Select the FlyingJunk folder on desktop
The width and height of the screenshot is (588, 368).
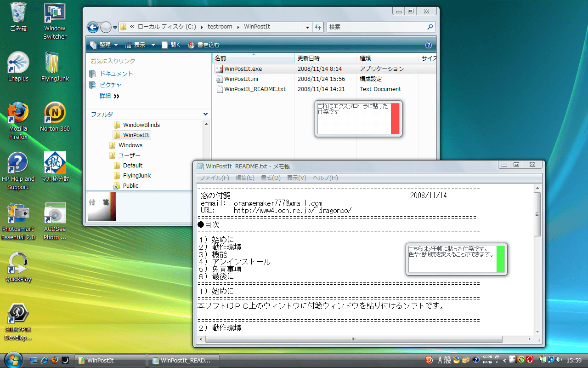click(55, 67)
